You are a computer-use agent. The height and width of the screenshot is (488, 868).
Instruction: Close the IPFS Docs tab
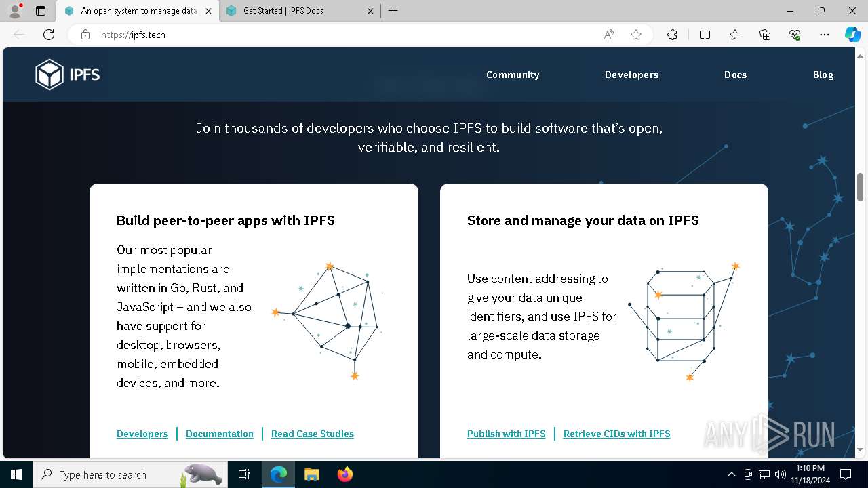(x=370, y=11)
